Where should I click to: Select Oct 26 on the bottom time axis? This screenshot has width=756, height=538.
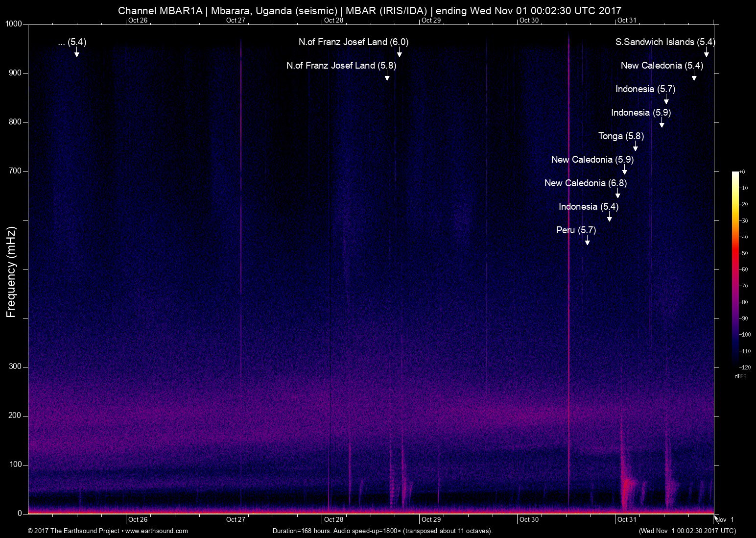(138, 519)
